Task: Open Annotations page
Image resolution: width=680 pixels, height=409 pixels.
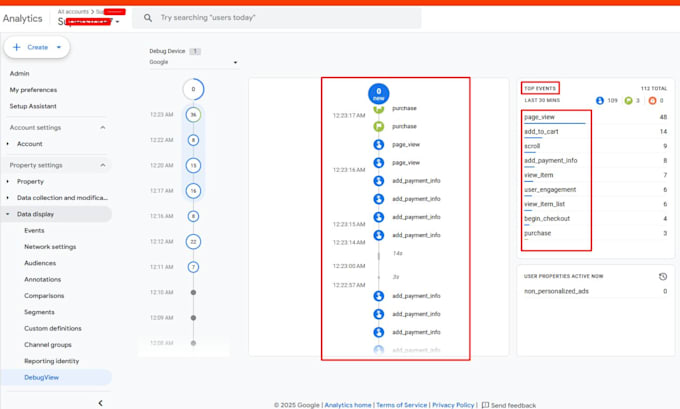Action: [42, 279]
